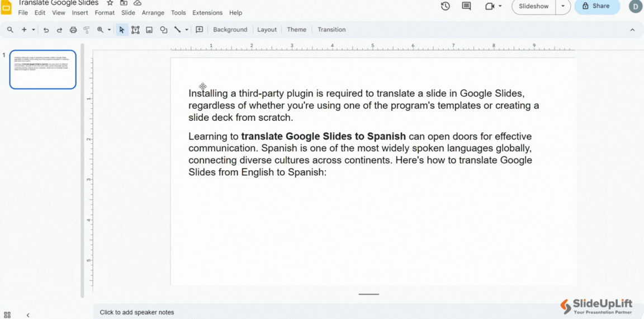
Task: Open the Background options
Action: (230, 30)
